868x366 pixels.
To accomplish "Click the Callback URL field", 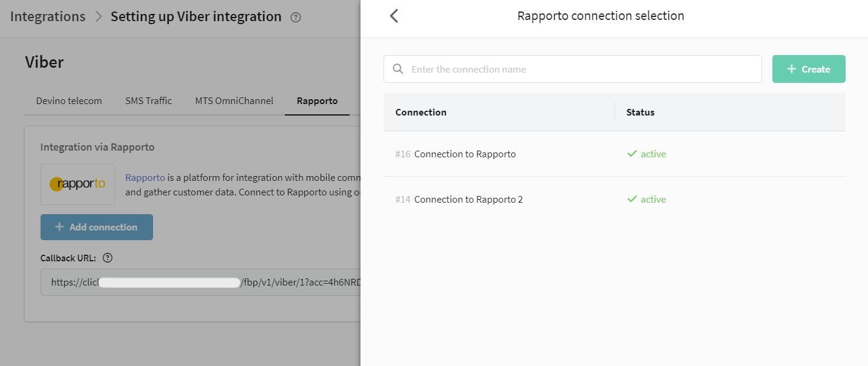I will pos(201,282).
